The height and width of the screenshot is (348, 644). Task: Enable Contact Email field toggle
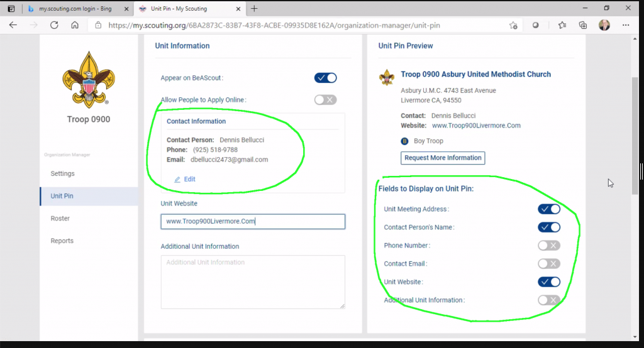click(548, 264)
